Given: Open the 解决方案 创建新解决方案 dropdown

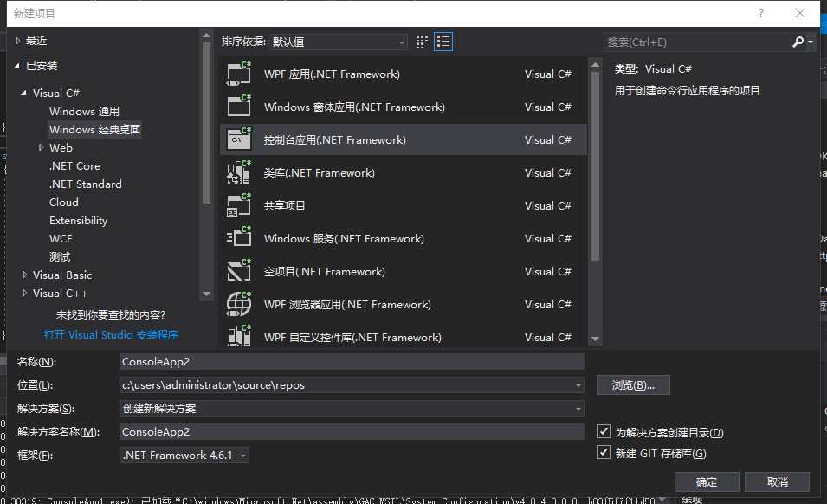Looking at the screenshot, I should (x=578, y=409).
